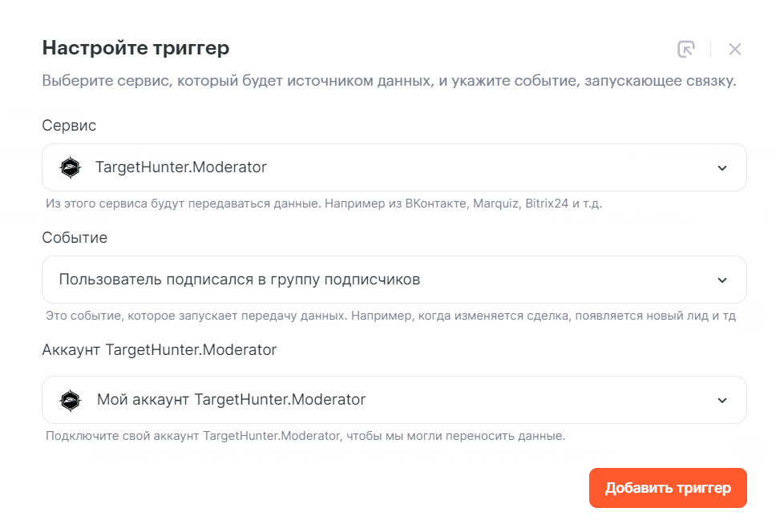Expand the Событие dropdown chevron

tap(722, 280)
